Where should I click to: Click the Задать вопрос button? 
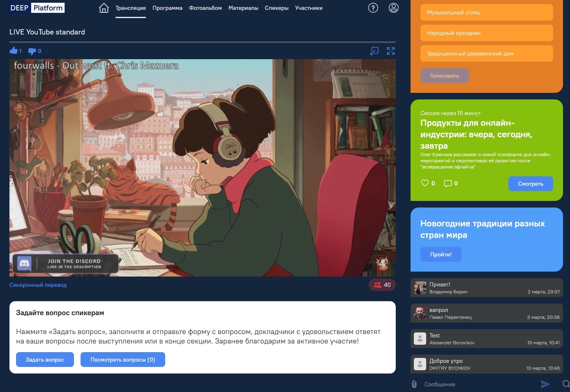(x=45, y=360)
